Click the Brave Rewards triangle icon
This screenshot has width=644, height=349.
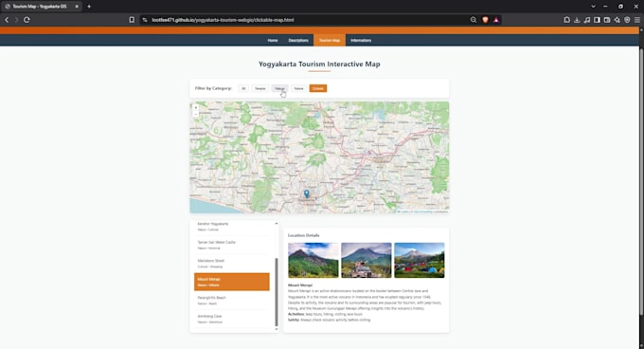coord(496,20)
